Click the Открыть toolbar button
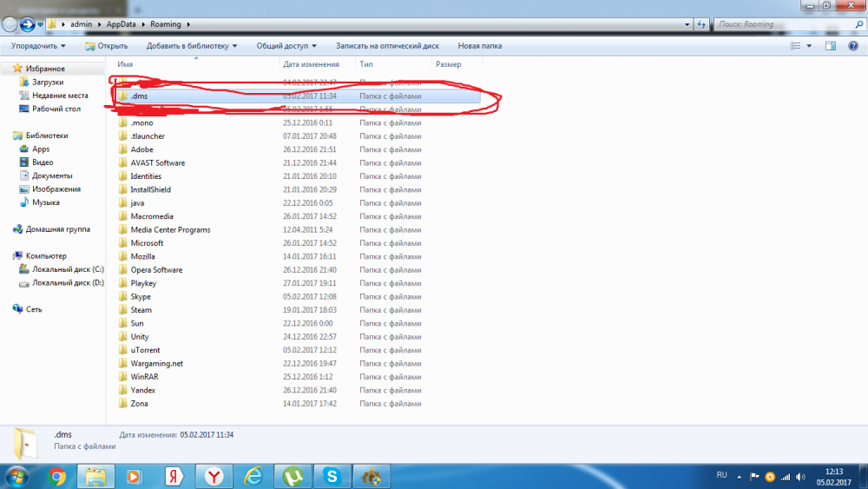 [106, 46]
